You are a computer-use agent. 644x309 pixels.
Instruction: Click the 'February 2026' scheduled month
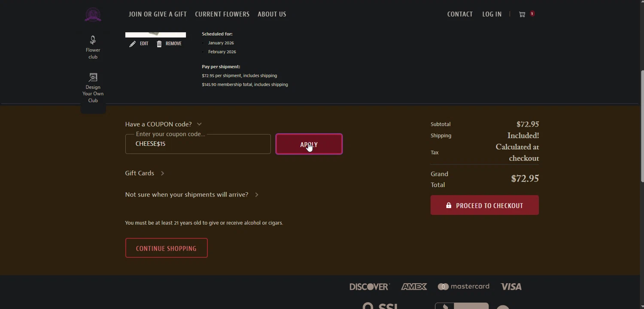[x=222, y=52]
